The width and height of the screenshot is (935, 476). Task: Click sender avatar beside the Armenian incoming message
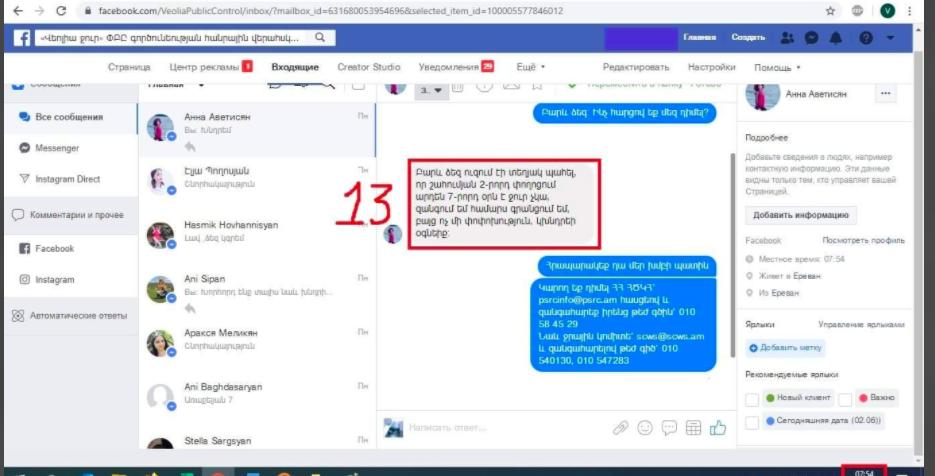click(x=392, y=234)
